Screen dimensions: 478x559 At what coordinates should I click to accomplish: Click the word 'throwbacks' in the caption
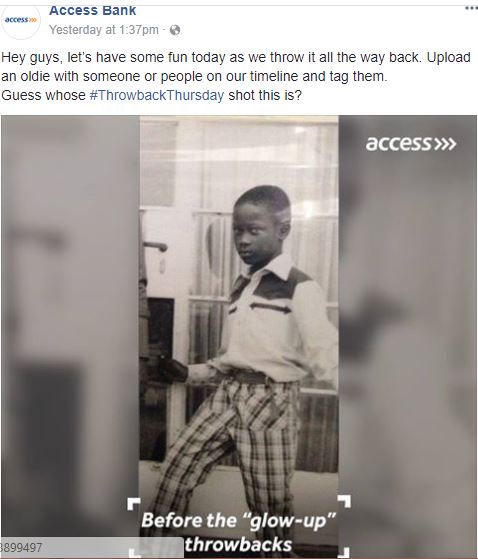point(238,545)
